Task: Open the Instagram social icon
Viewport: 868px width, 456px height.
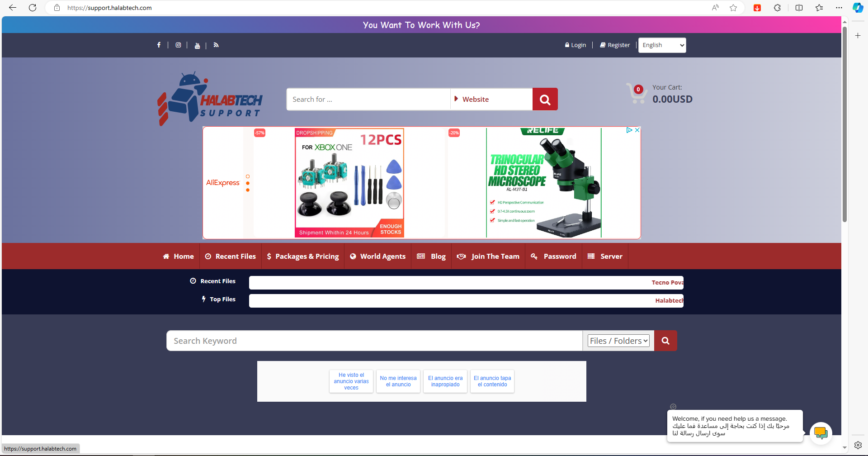Action: tap(178, 45)
